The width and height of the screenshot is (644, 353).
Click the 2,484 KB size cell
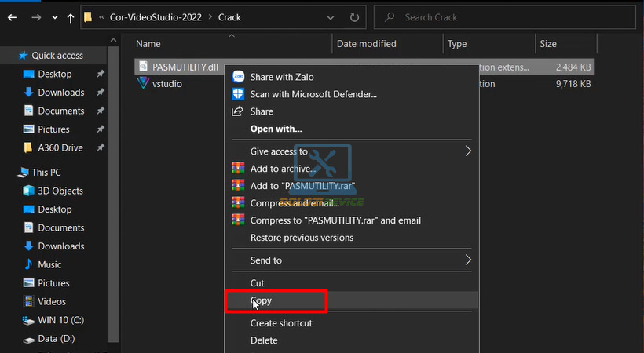tap(573, 67)
